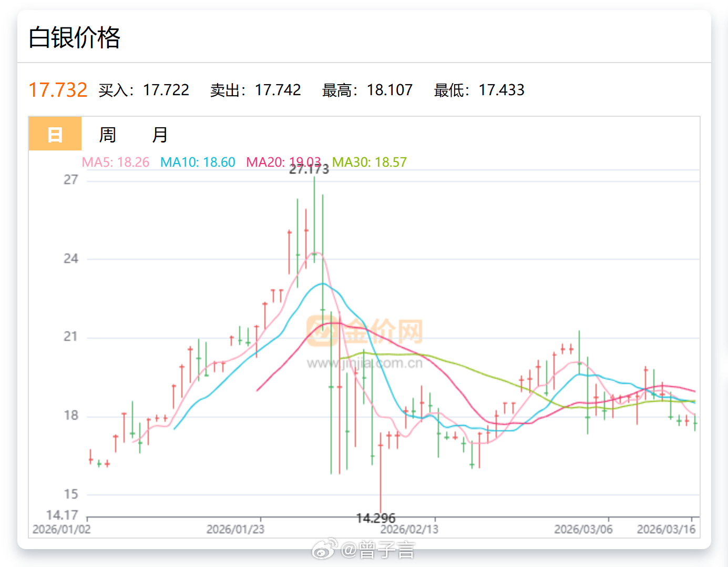Click the MA20: 19.03 legend label
Screen dimensions: 728x567
pyautogui.click(x=284, y=162)
